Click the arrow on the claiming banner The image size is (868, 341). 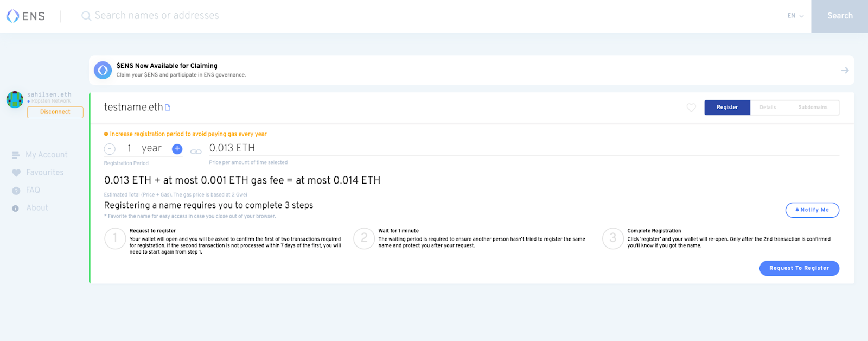pyautogui.click(x=845, y=71)
